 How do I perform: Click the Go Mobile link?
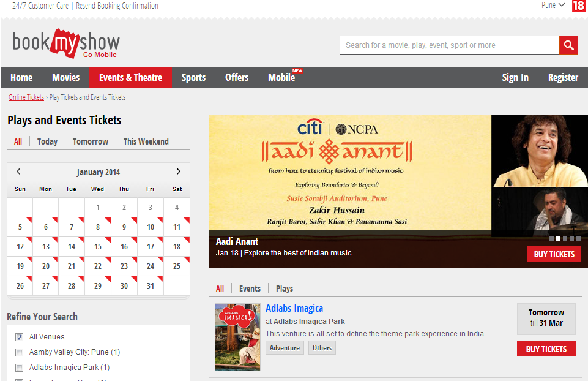click(x=100, y=55)
